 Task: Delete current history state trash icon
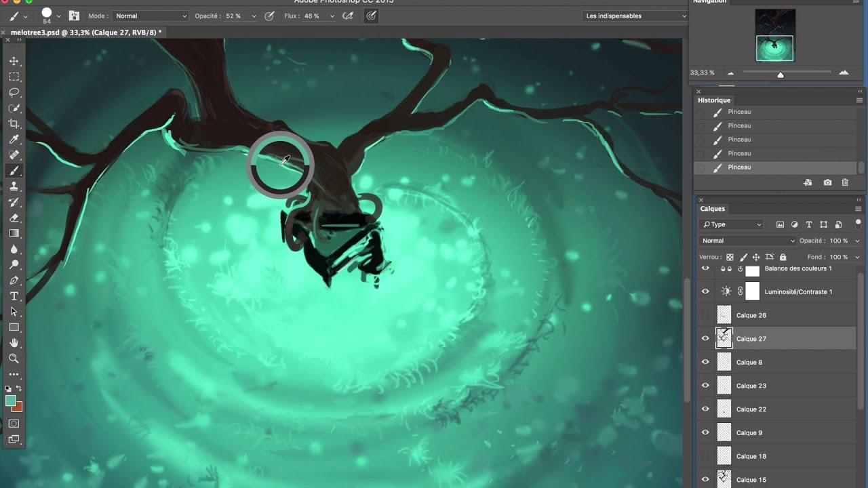click(845, 182)
